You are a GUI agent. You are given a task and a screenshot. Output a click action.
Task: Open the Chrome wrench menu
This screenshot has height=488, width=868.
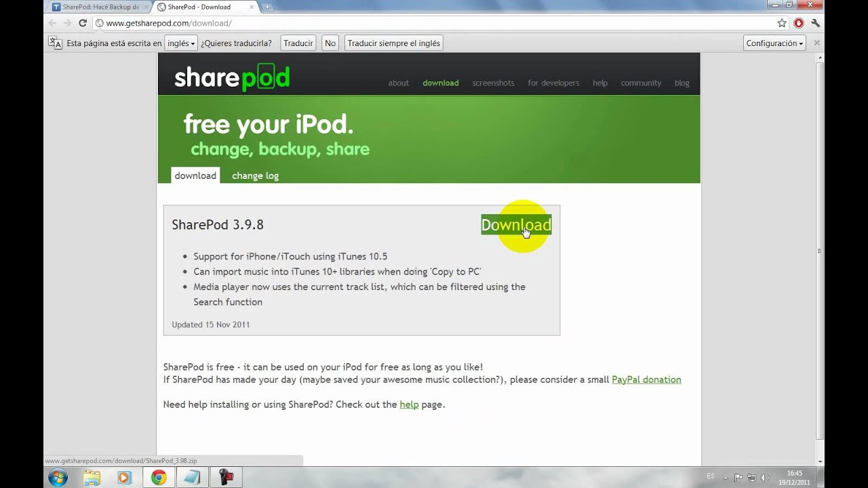coord(816,23)
